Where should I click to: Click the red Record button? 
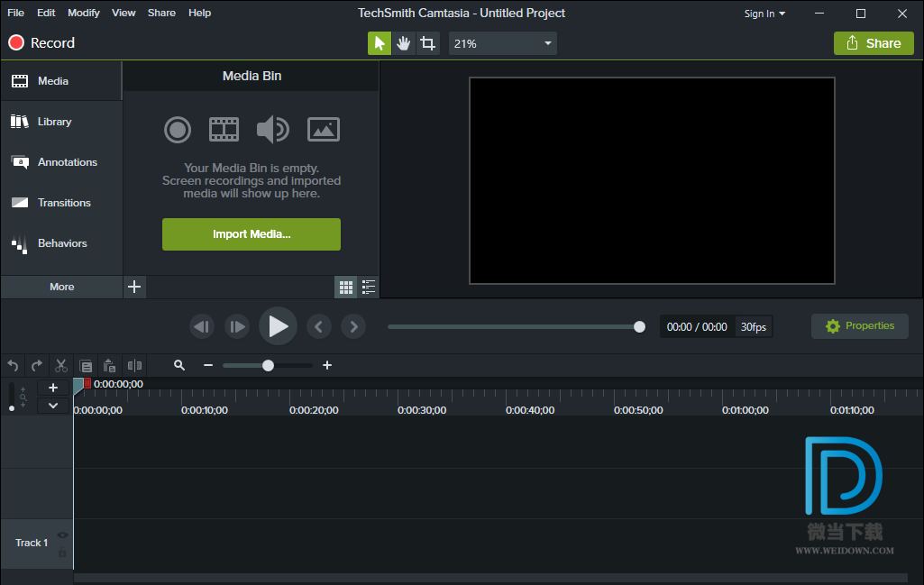click(x=41, y=43)
